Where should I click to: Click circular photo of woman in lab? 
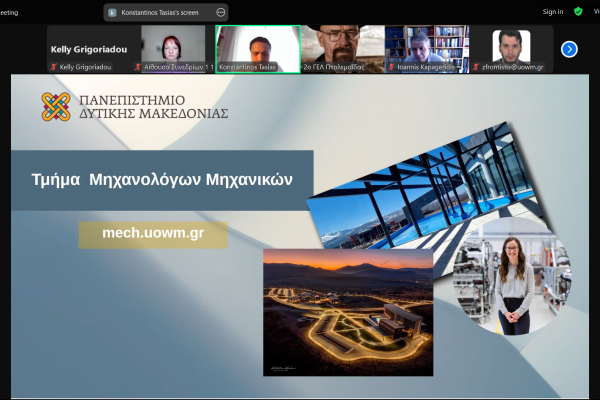(x=512, y=277)
